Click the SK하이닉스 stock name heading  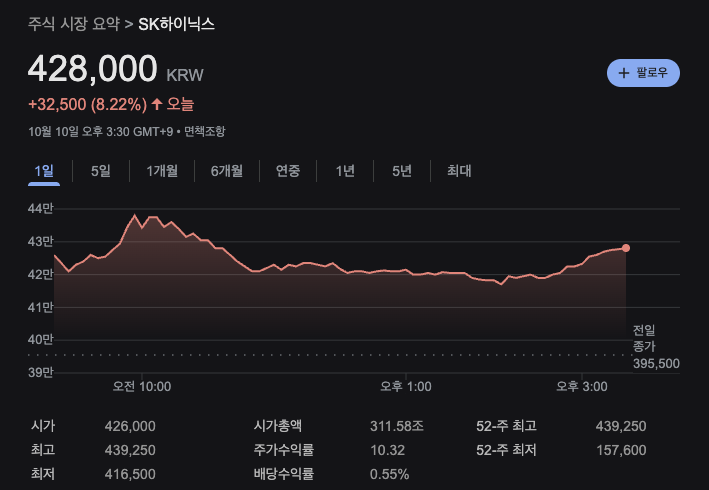click(x=176, y=23)
